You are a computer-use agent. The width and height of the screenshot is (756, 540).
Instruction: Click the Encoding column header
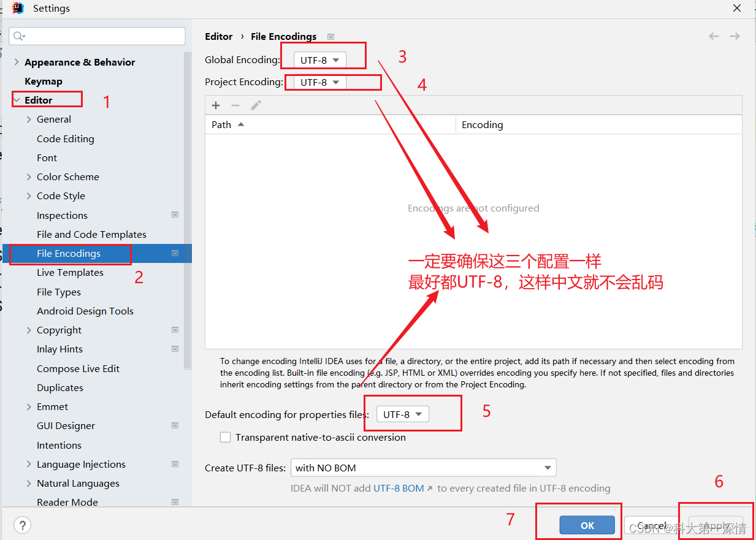599,124
